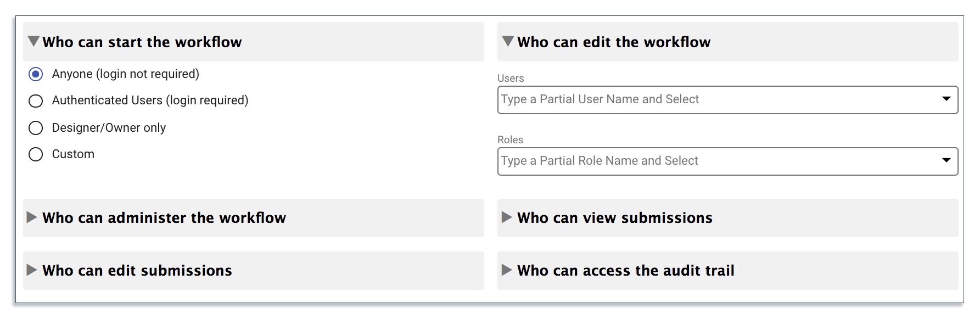Click Who can access the audit trail heading

point(626,271)
